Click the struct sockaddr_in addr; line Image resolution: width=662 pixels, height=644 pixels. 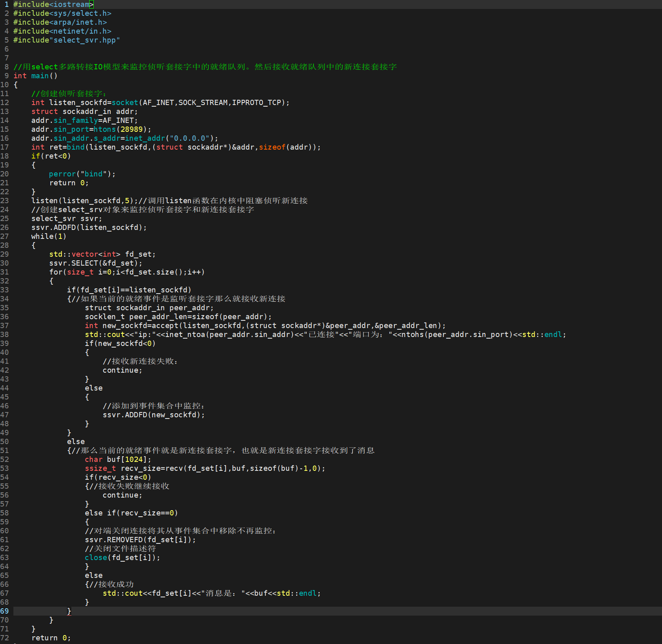point(85,112)
